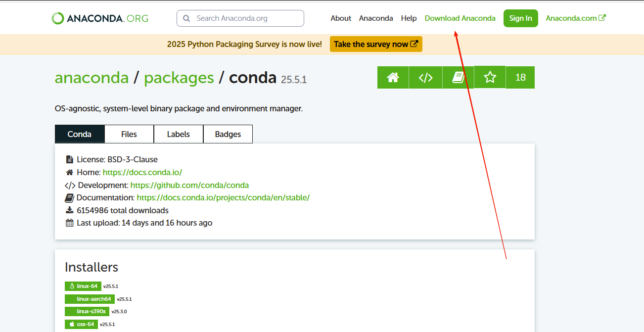This screenshot has height=332, width=644.
Task: Switch to the Files tab
Action: coord(129,134)
